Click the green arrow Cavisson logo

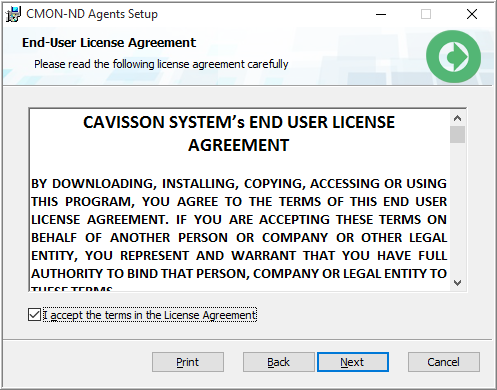(x=453, y=57)
